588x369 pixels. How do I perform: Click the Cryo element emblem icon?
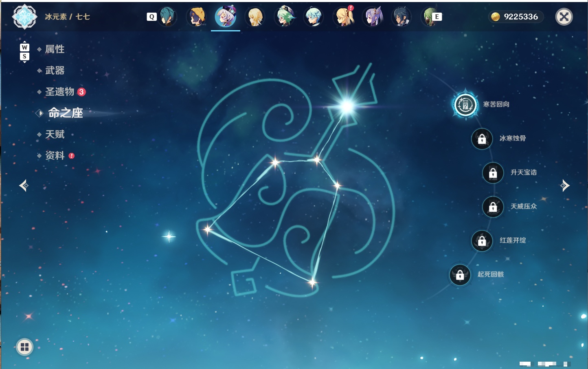coord(25,17)
